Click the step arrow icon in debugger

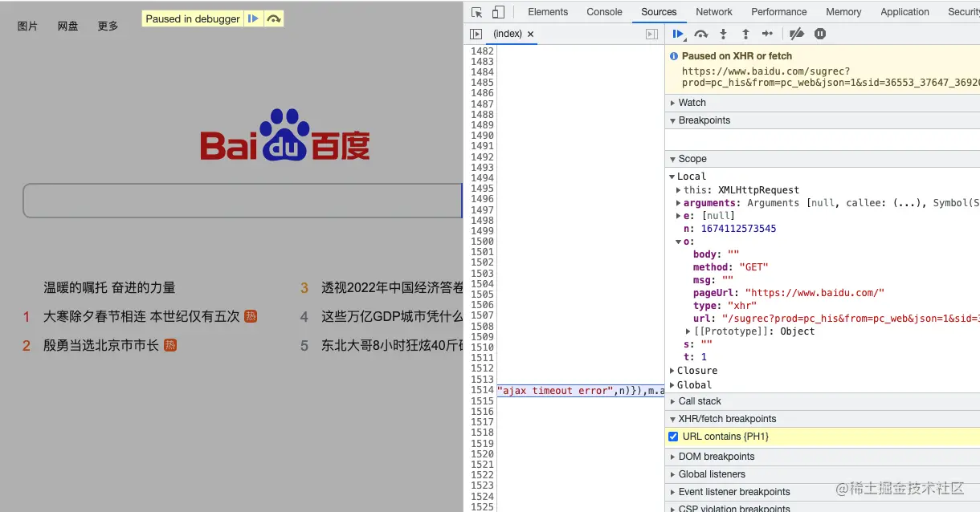coord(768,34)
